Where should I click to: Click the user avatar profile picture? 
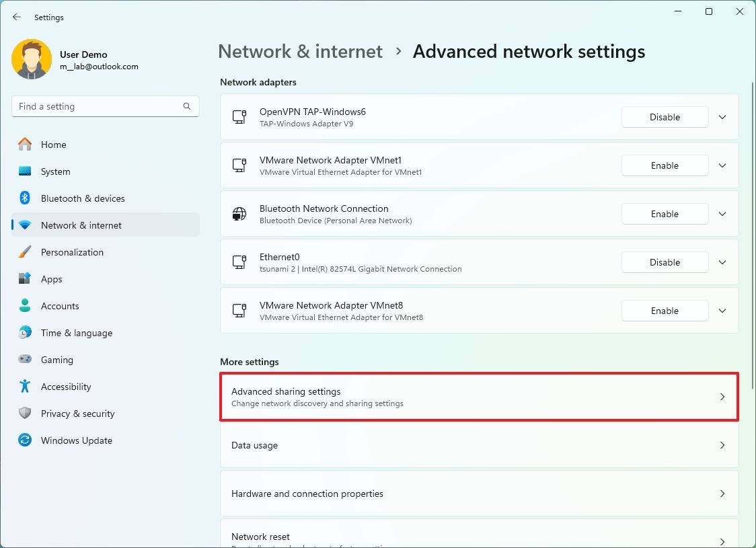click(x=32, y=59)
